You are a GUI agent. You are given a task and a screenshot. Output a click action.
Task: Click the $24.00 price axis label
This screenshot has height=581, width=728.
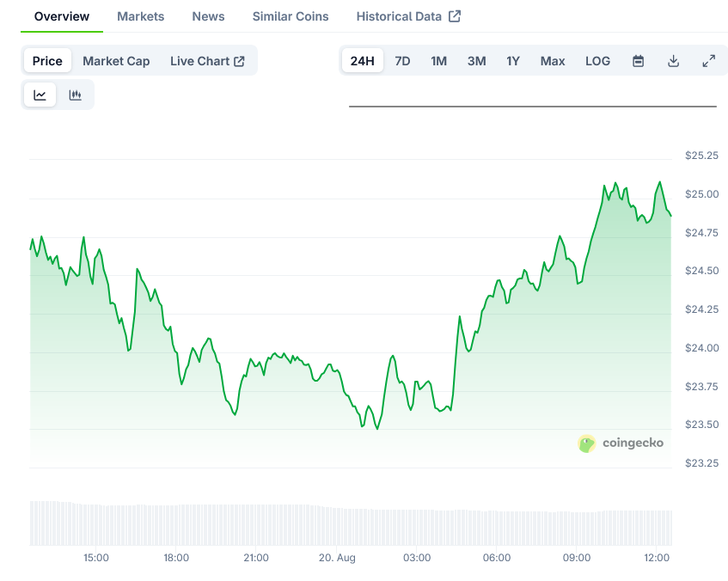(701, 348)
